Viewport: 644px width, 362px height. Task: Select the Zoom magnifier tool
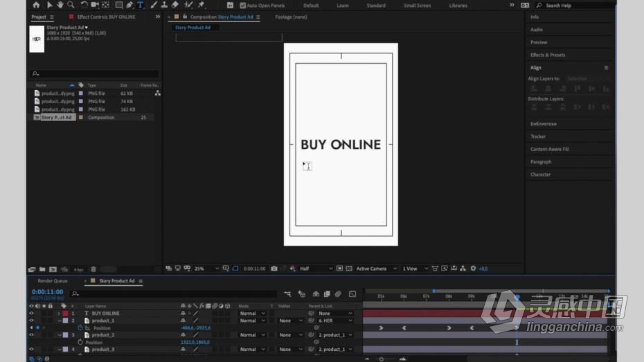point(71,5)
